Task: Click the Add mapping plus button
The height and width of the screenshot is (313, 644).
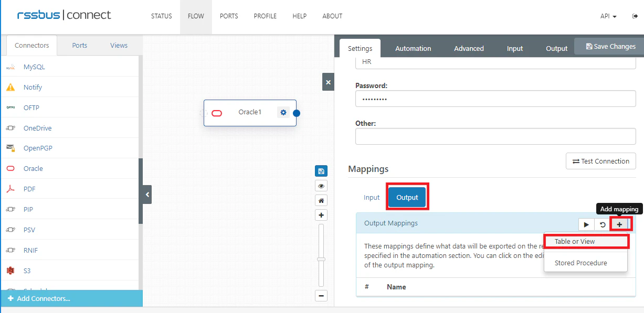Action: pos(619,224)
